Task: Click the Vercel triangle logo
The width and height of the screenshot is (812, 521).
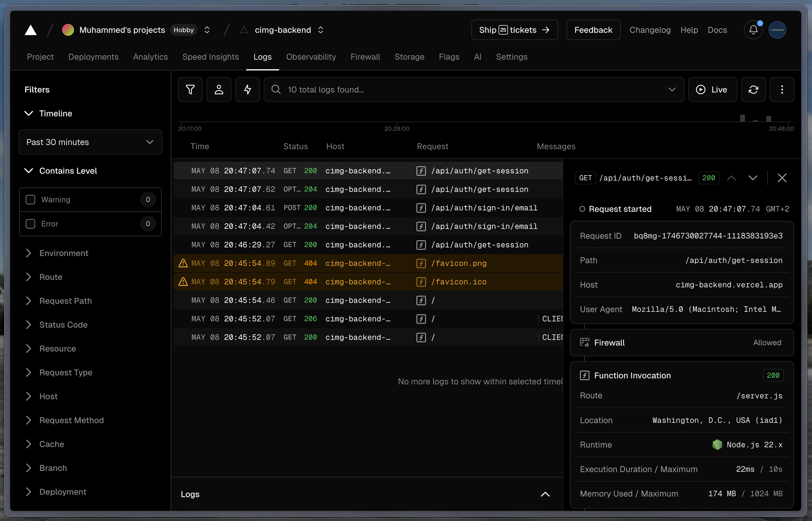Action: 30,30
